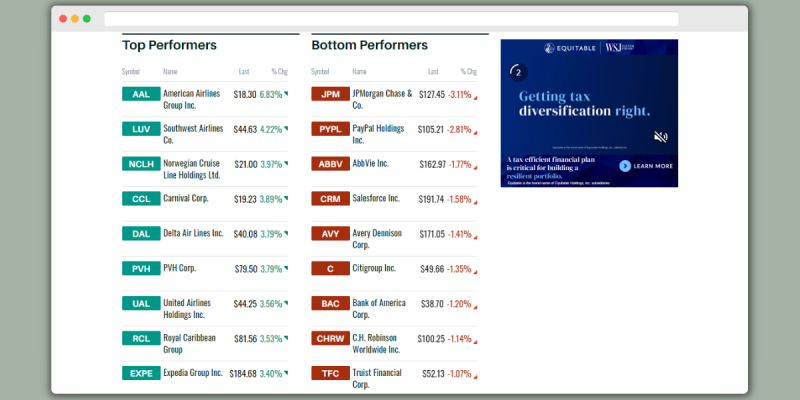Open Expedia Group Inc. link
The height and width of the screenshot is (400, 800).
(193, 372)
